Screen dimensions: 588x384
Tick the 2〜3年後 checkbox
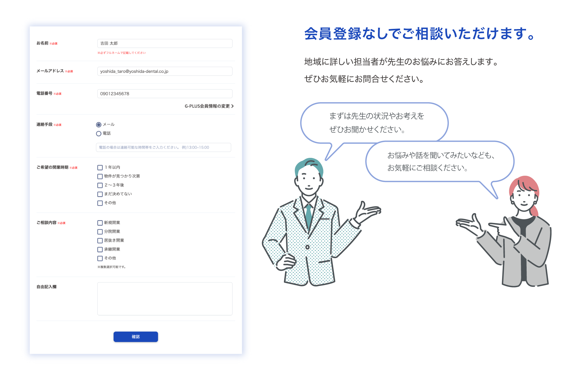coord(100,186)
